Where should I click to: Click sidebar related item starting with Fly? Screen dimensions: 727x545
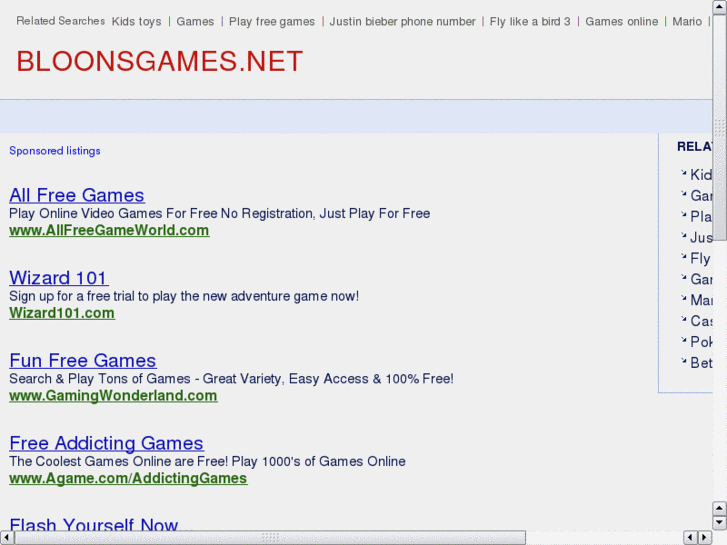[701, 258]
